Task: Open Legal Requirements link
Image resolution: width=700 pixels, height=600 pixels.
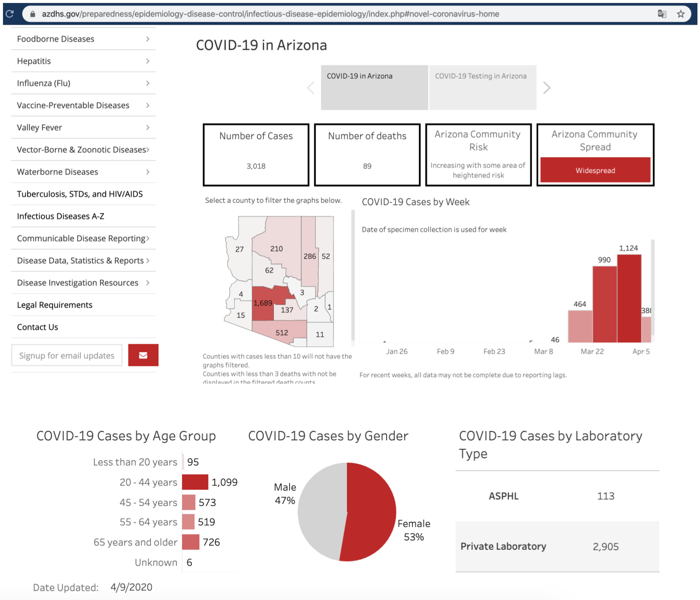Action: click(x=54, y=305)
